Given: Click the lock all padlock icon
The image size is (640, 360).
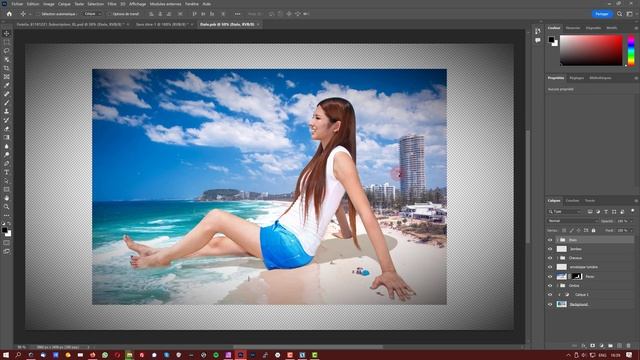Looking at the screenshot, I should [x=593, y=231].
